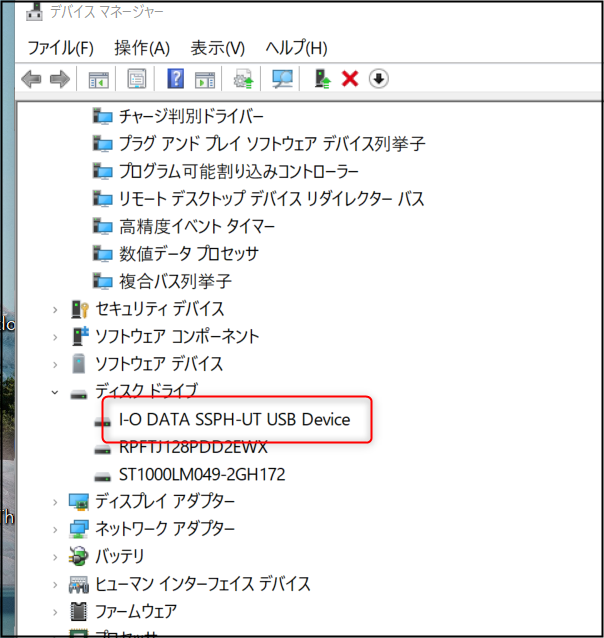Click the Forward arrow toolbar icon
The image size is (604, 638).
coord(60,79)
